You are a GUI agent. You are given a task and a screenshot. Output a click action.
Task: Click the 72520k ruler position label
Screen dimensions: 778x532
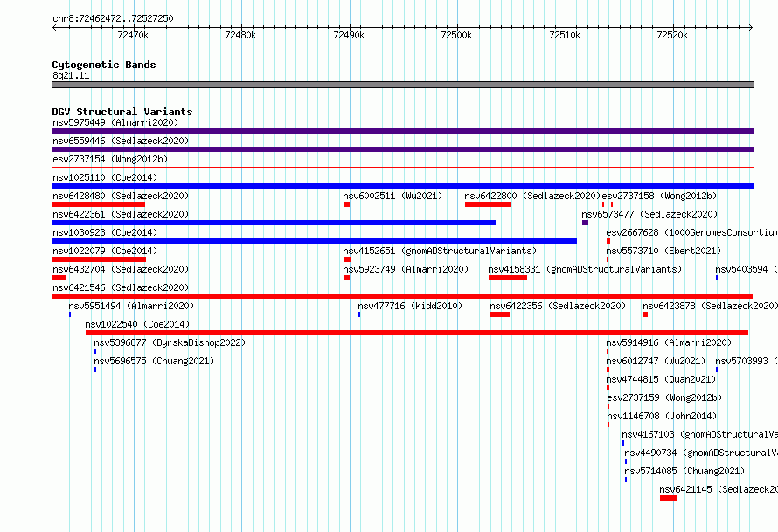tap(672, 35)
